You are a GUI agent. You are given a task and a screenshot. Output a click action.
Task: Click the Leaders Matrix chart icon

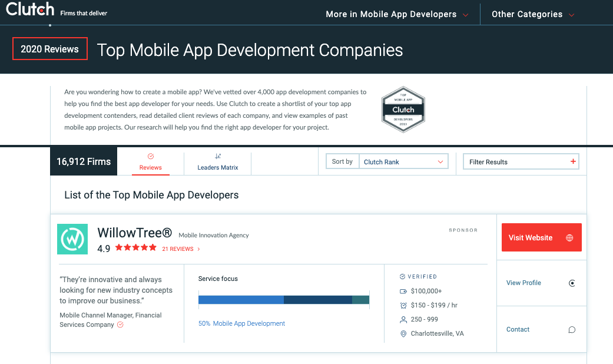pos(218,157)
